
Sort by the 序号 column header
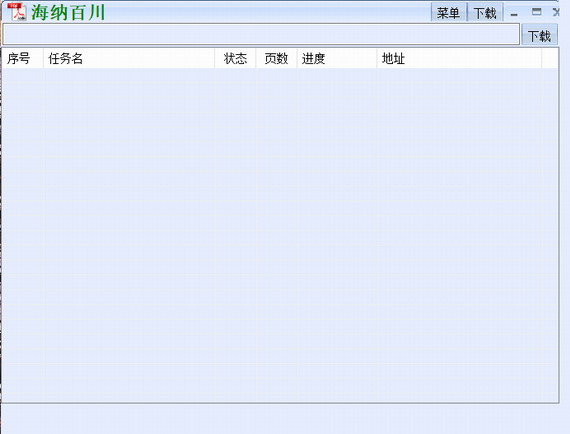coord(23,58)
